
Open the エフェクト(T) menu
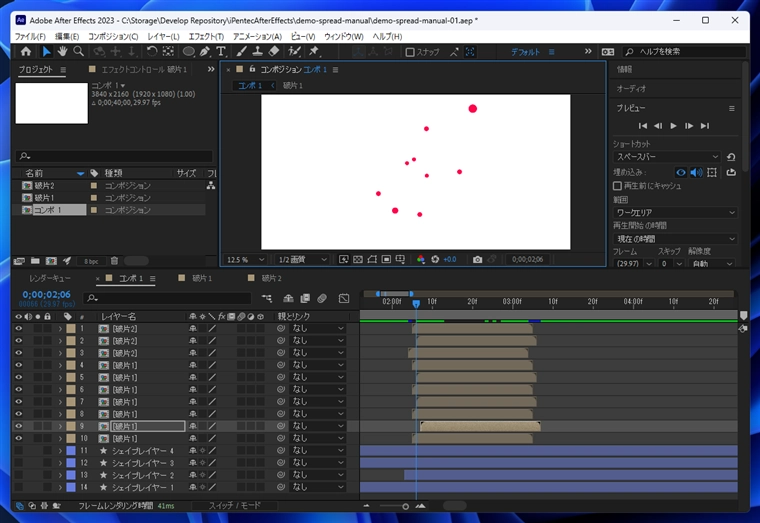tap(206, 36)
